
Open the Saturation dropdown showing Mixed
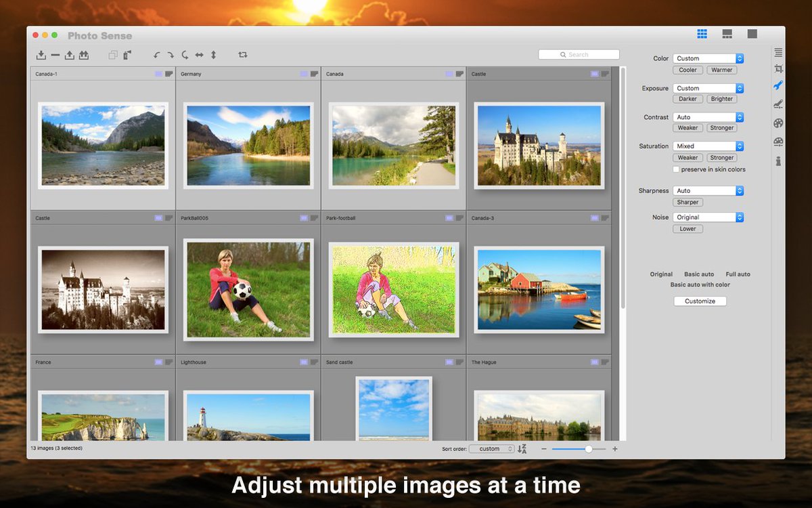tap(708, 146)
